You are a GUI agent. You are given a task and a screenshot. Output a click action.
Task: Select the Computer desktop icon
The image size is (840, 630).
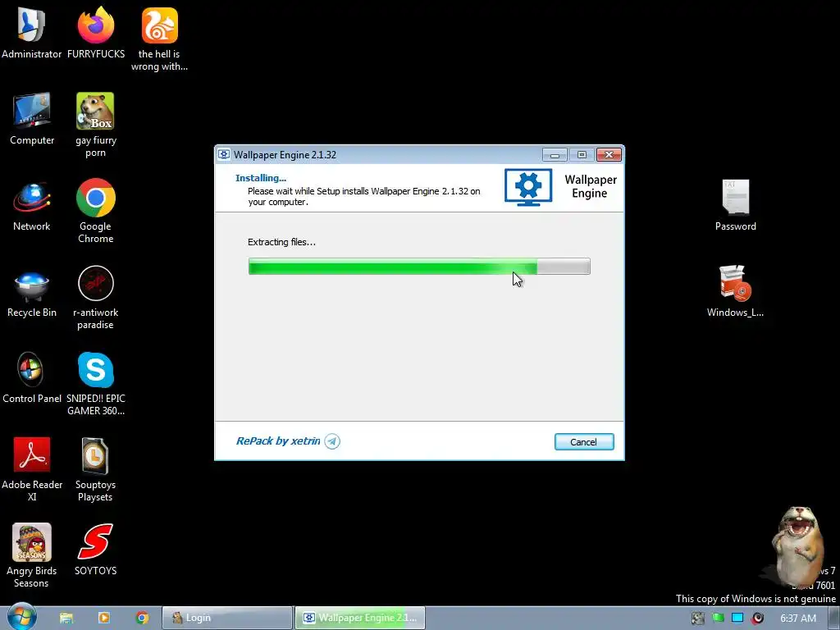(32, 119)
